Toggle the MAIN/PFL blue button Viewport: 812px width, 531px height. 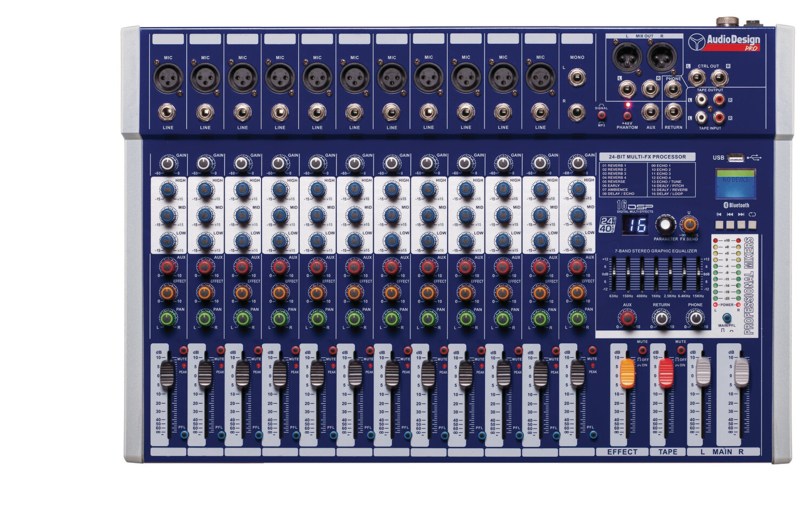pyautogui.click(x=726, y=318)
